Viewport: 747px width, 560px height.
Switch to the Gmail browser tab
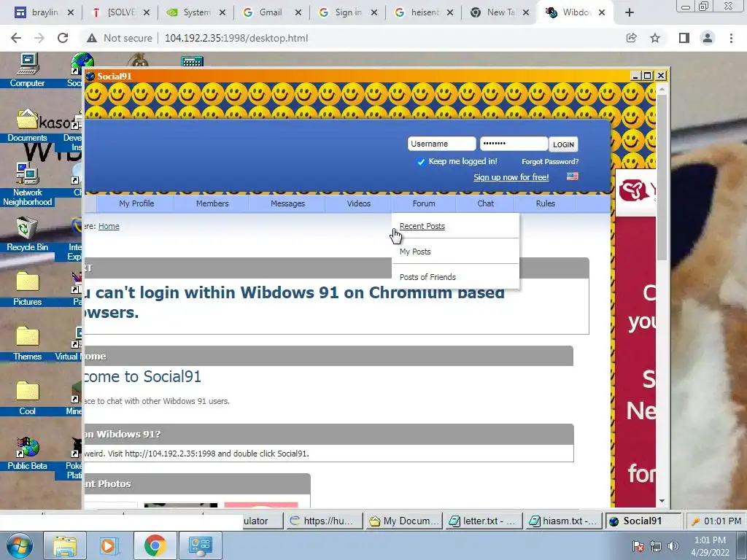point(271,12)
